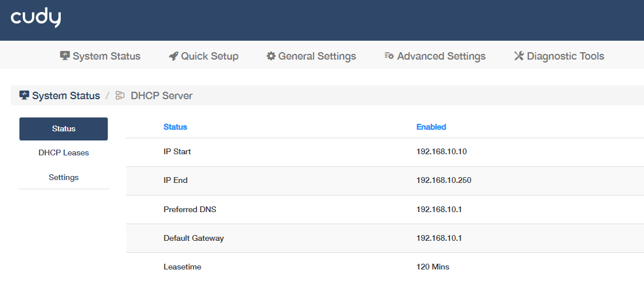Click the gear icon for General Settings
Screen dimensions: 644x301
(x=270, y=56)
